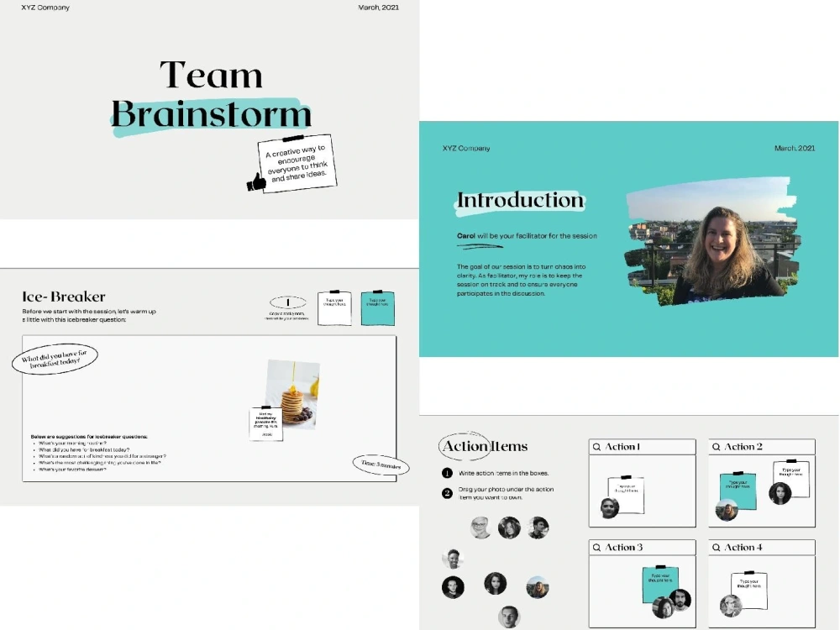Screen dimensions: 840x630
Task: Select the white sticky note in Action 1 box
Action: 627,495
